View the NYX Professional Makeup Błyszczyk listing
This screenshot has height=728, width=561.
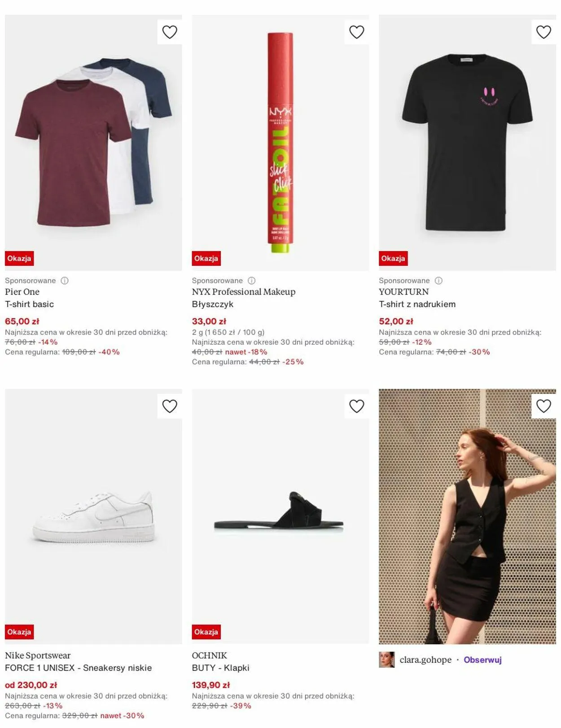pyautogui.click(x=244, y=298)
